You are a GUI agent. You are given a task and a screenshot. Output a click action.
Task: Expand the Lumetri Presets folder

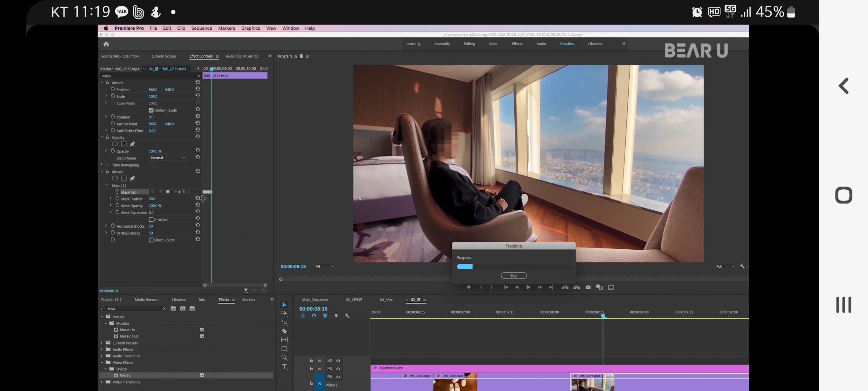coord(102,343)
